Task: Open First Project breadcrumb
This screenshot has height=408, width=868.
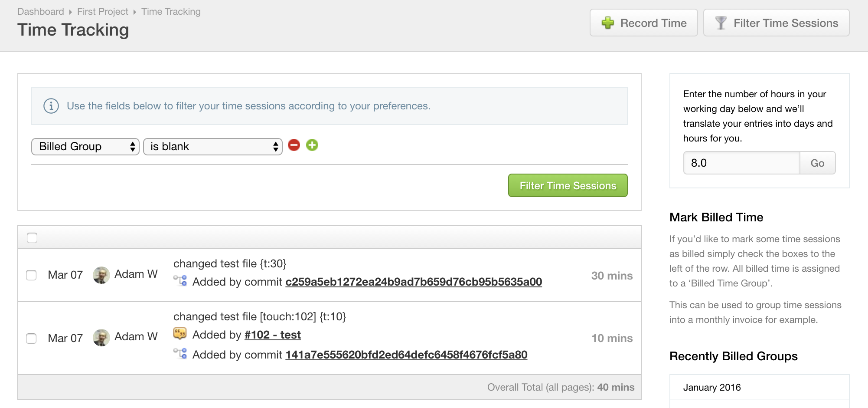Action: [103, 12]
